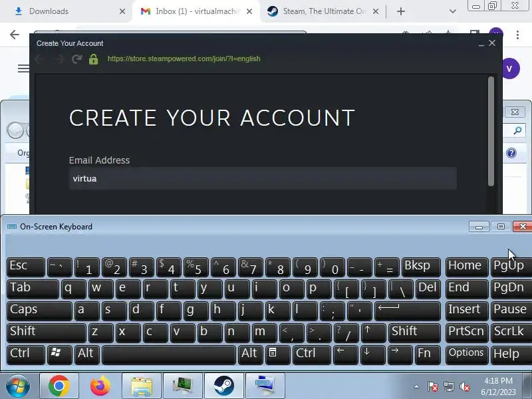Toggle the left Alt key
Image resolution: width=532 pixels, height=399 pixels.
coord(87,355)
